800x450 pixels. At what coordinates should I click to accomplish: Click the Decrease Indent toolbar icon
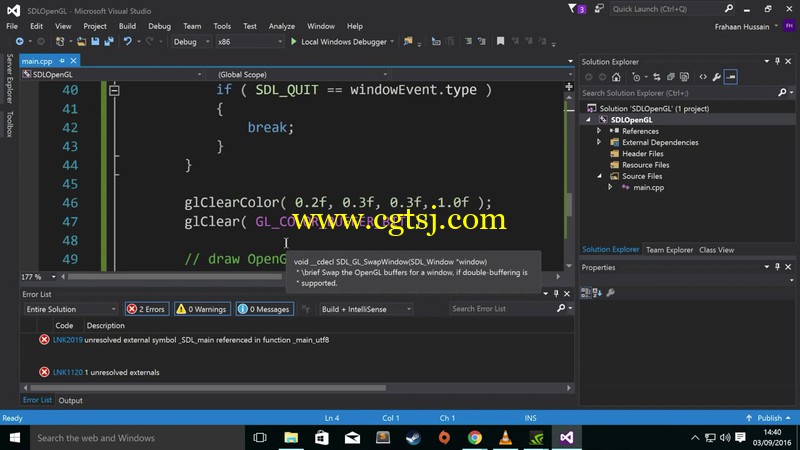pos(468,41)
